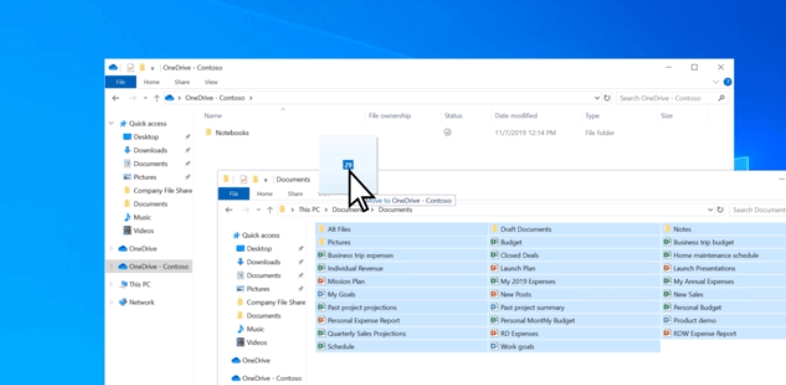This screenshot has height=385, width=786.
Task: Collapse Quick access in OneDrive window
Action: click(x=111, y=124)
